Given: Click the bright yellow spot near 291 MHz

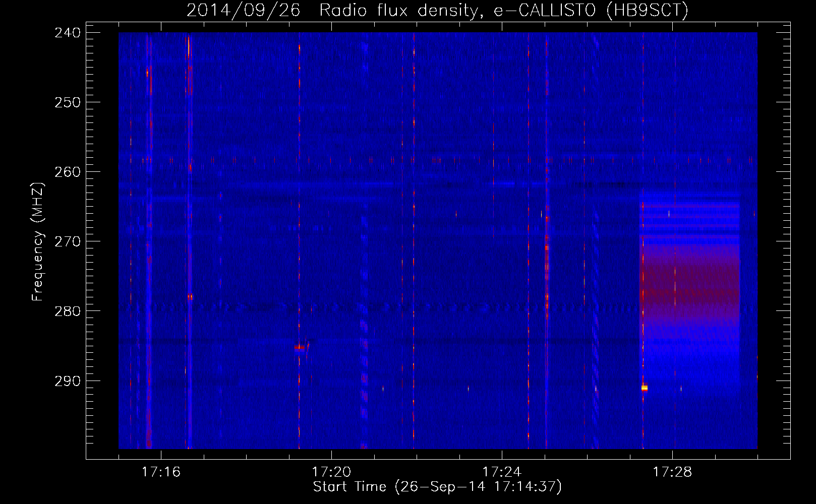Looking at the screenshot, I should 644,388.
